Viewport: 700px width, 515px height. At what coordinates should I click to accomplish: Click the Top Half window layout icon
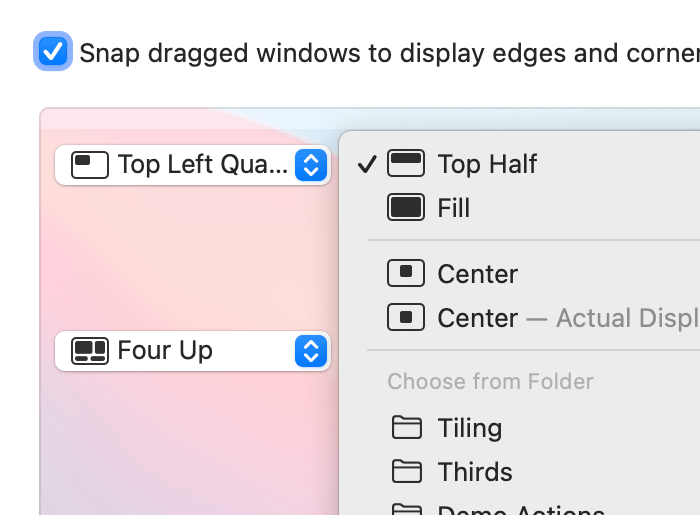click(406, 164)
